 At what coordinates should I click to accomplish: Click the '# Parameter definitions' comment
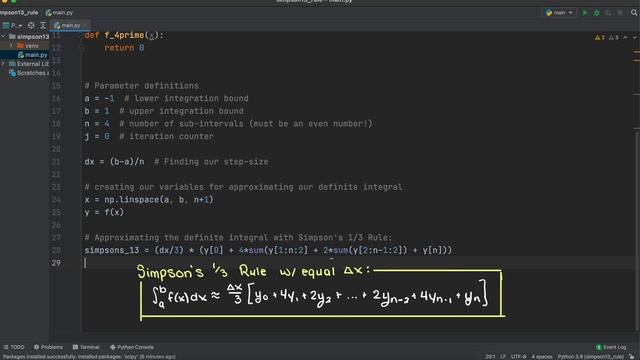141,86
